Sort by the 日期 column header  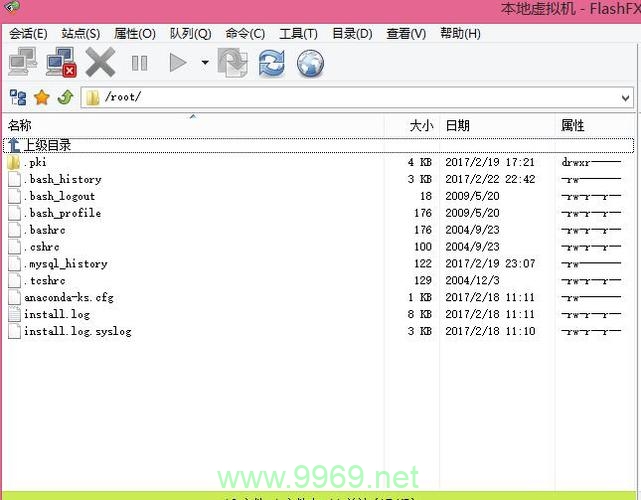(x=497, y=125)
